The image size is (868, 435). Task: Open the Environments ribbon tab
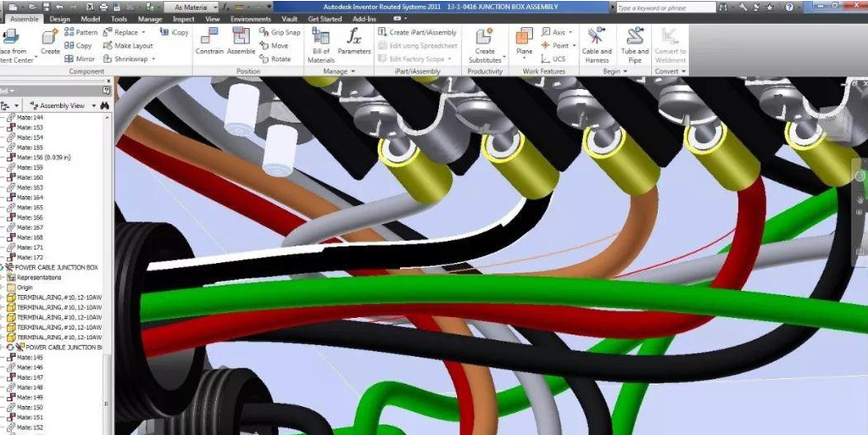251,19
